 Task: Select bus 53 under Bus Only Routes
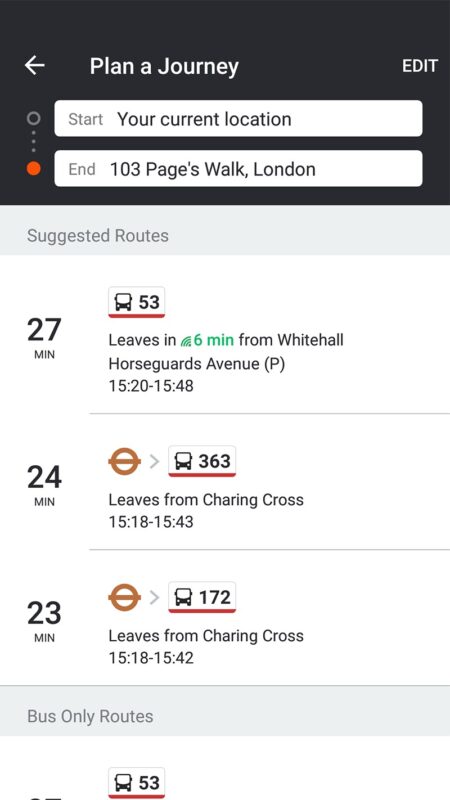pos(136,783)
